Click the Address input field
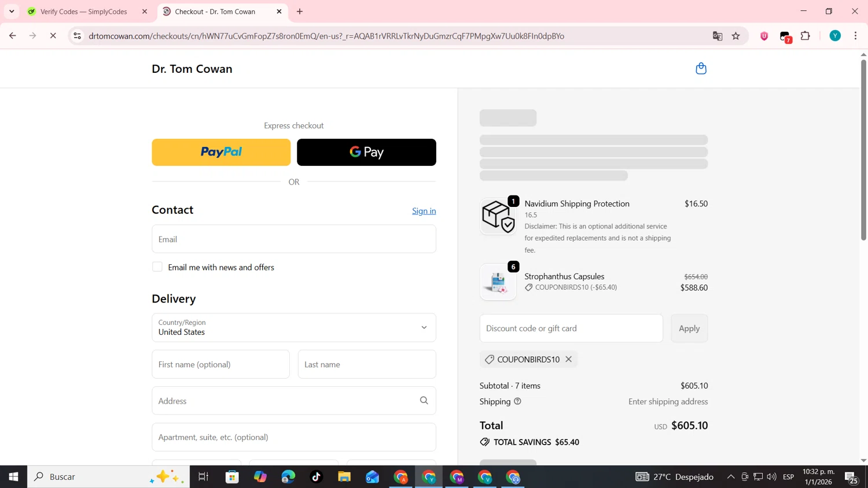The width and height of the screenshot is (868, 488). [294, 400]
